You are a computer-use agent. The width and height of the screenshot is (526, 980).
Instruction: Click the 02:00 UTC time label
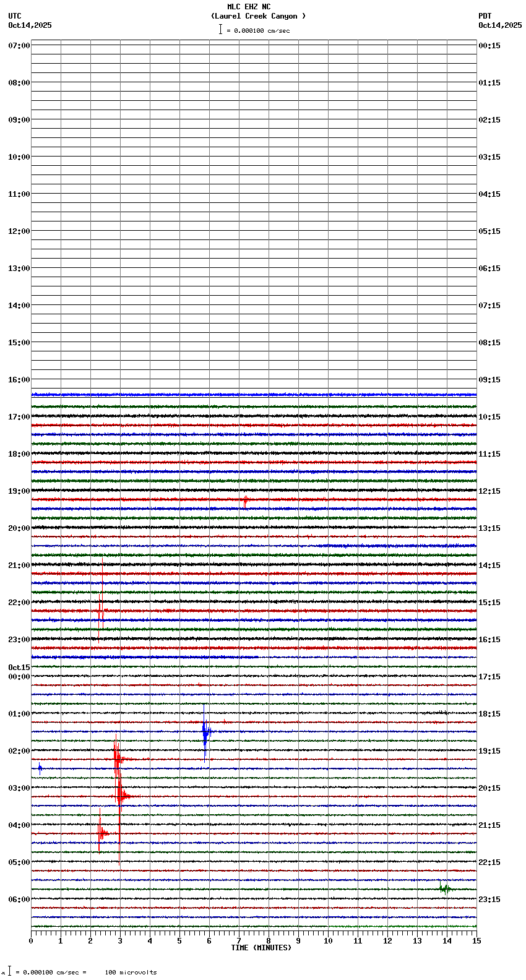pos(19,751)
